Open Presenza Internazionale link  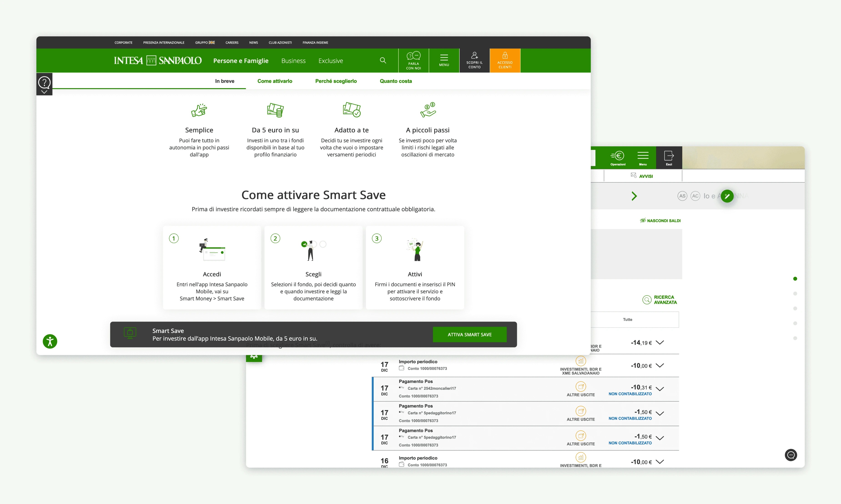click(164, 42)
